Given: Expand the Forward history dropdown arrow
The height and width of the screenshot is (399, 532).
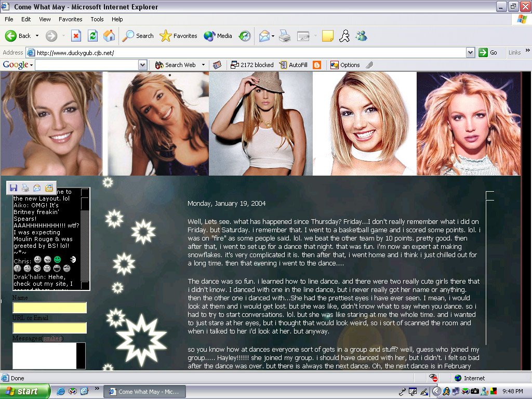Looking at the screenshot, I should pos(63,36).
